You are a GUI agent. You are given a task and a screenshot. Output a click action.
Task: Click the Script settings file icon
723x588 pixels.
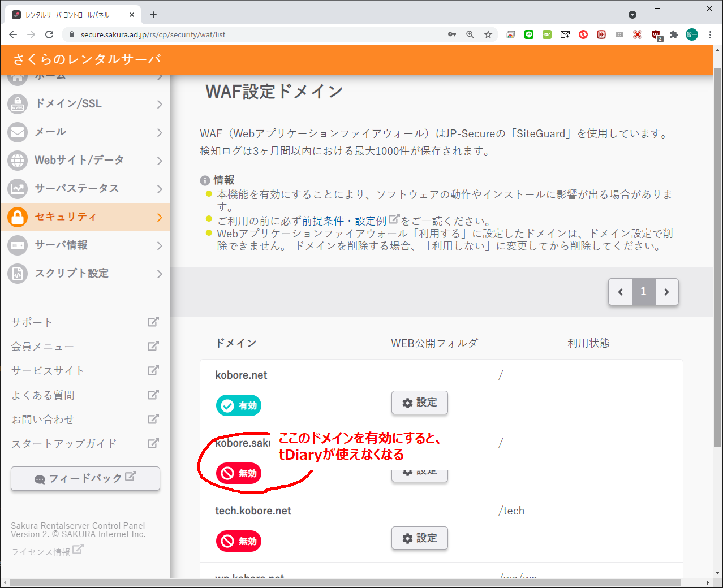pyautogui.click(x=18, y=274)
